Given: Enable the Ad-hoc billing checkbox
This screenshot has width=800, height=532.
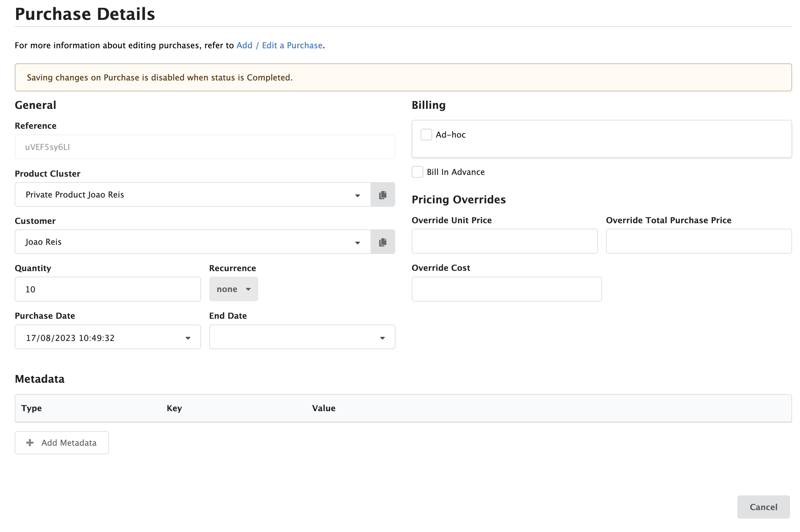Looking at the screenshot, I should [426, 135].
